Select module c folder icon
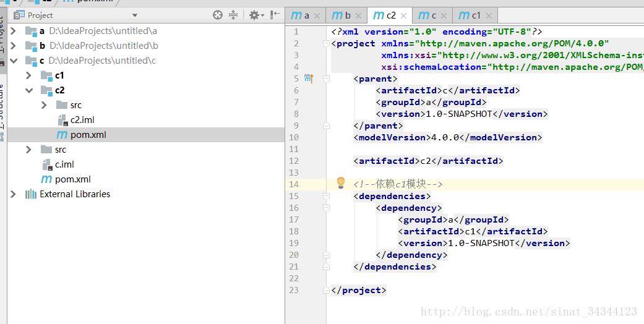Viewport: 644px width, 324px height. click(31, 61)
